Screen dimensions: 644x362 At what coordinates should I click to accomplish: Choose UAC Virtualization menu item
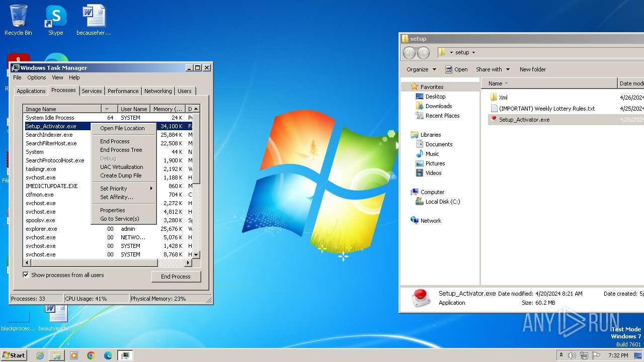124,167
